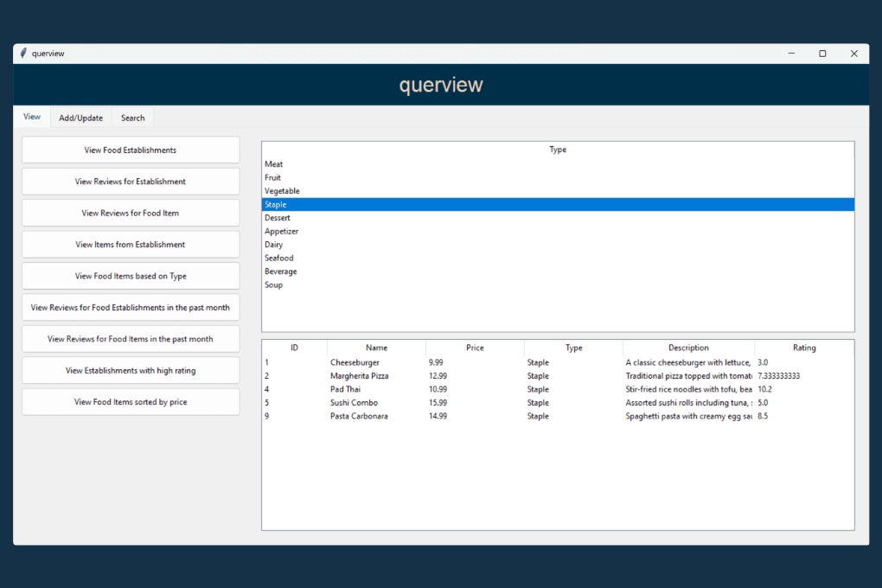
Task: Click the Type header of the type list
Action: (x=558, y=149)
